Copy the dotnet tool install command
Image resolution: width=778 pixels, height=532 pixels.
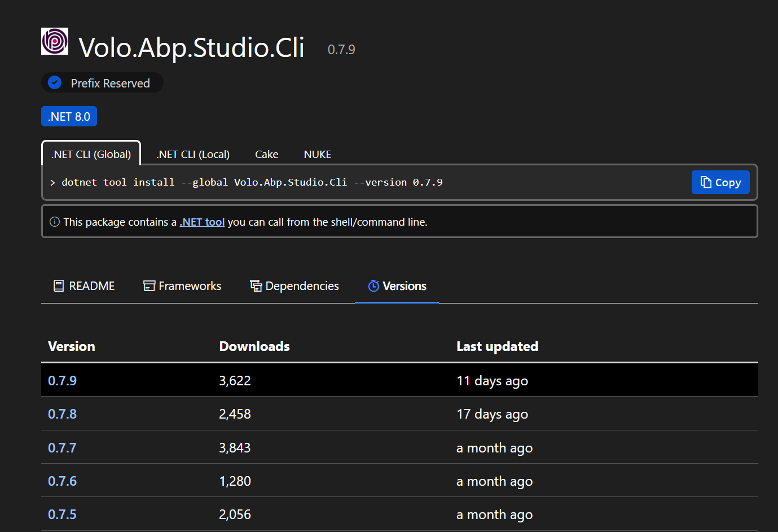tap(720, 182)
